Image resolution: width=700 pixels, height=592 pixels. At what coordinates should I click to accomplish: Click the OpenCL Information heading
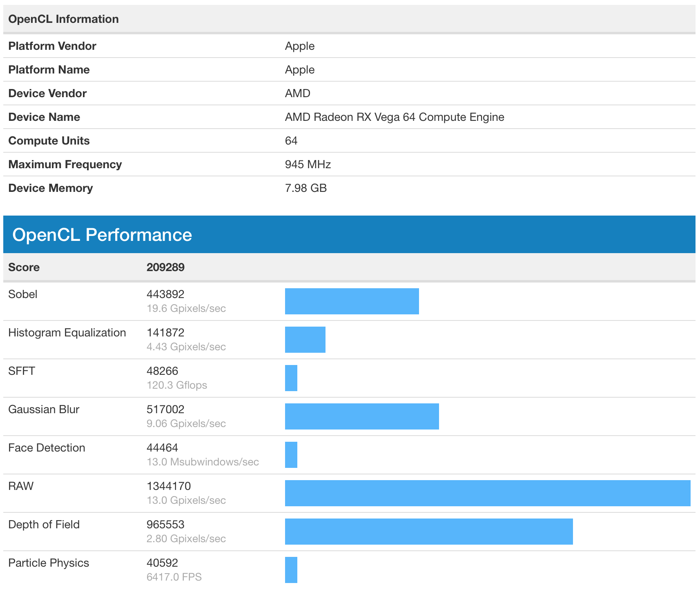(63, 19)
